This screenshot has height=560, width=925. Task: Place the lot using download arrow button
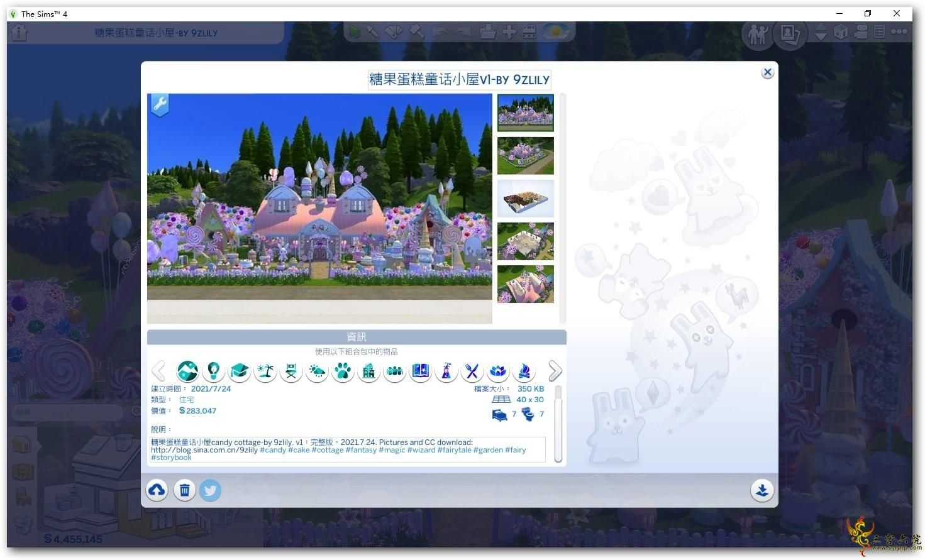[x=762, y=490]
